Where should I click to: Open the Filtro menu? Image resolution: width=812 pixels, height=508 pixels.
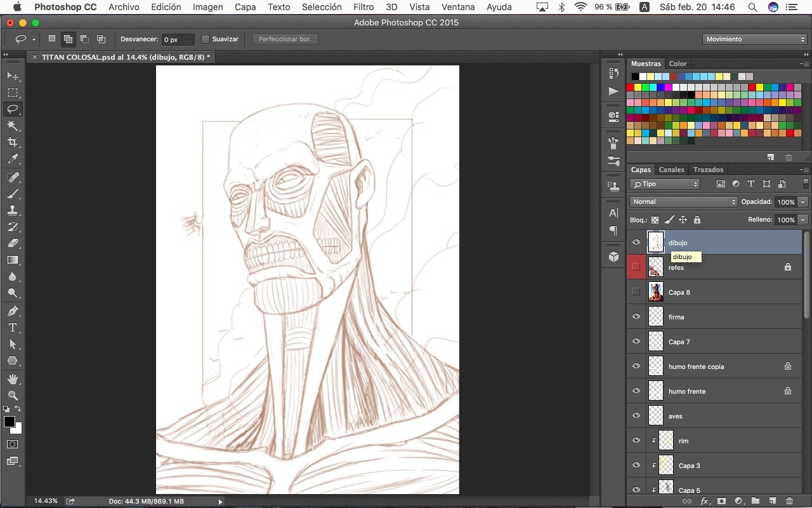pyautogui.click(x=363, y=7)
